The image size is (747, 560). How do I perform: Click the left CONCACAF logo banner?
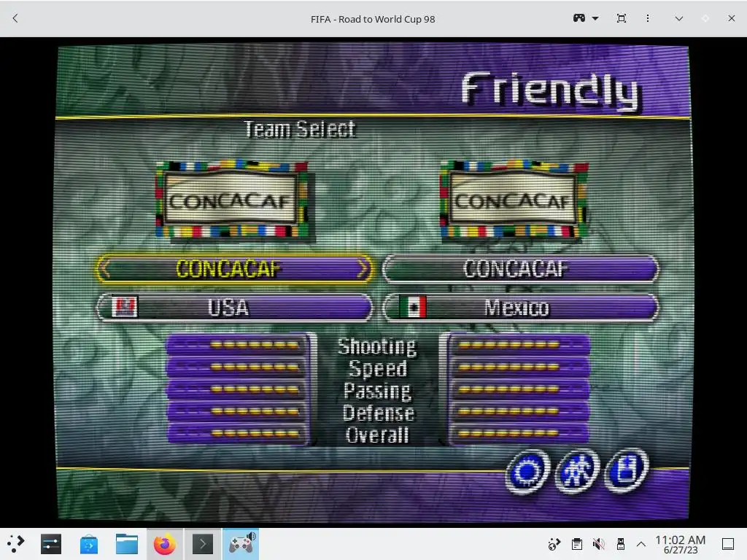point(231,201)
